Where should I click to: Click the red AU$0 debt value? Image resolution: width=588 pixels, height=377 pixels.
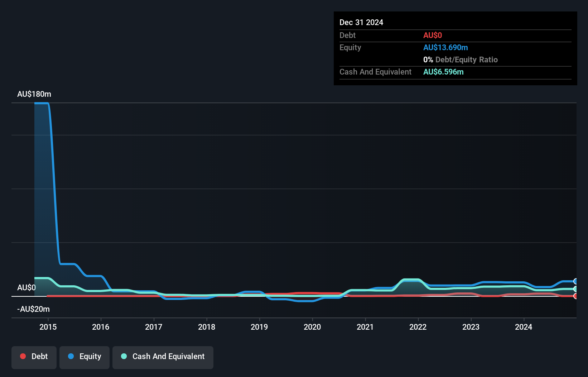[x=433, y=35]
